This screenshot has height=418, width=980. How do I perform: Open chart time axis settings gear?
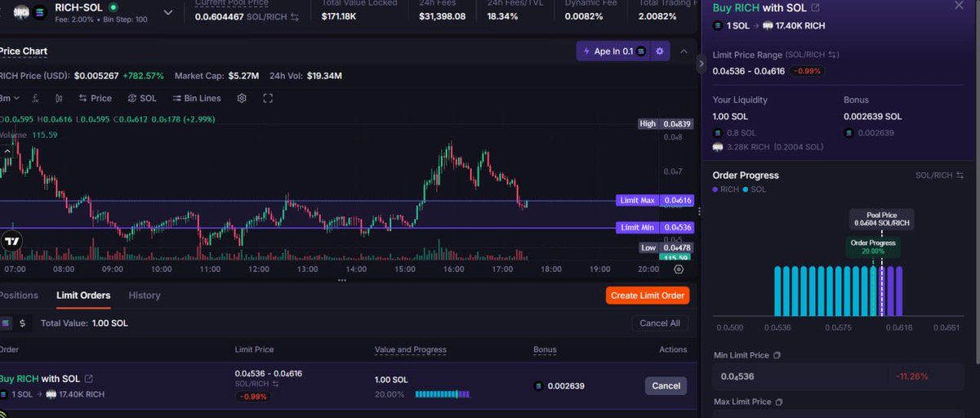point(679,269)
